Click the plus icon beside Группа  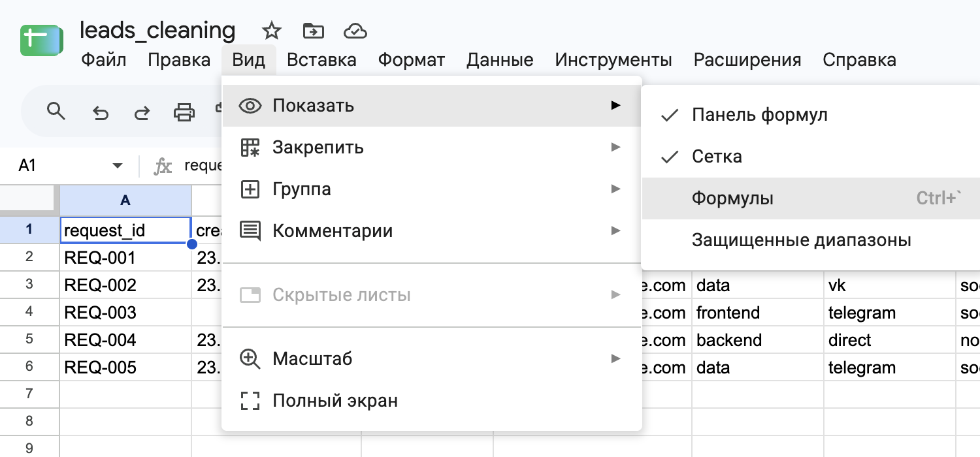point(250,189)
